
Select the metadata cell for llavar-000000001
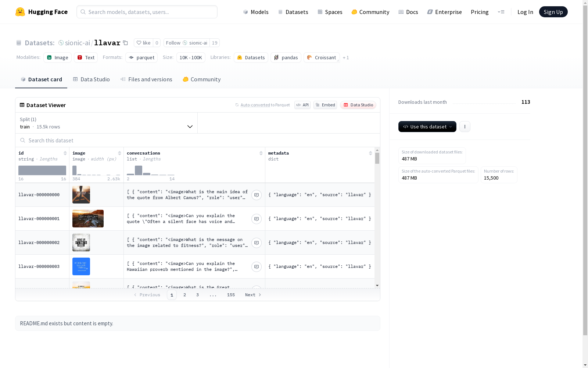tap(320, 219)
